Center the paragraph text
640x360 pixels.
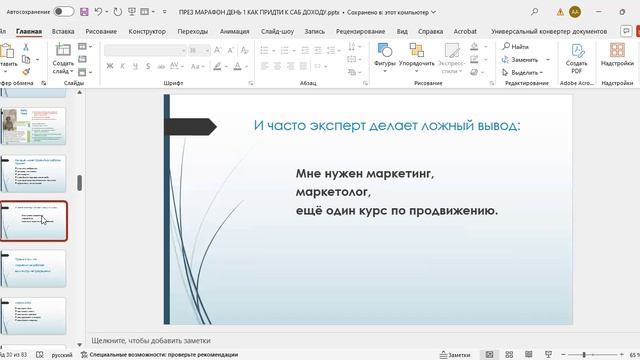pyautogui.click(x=278, y=66)
